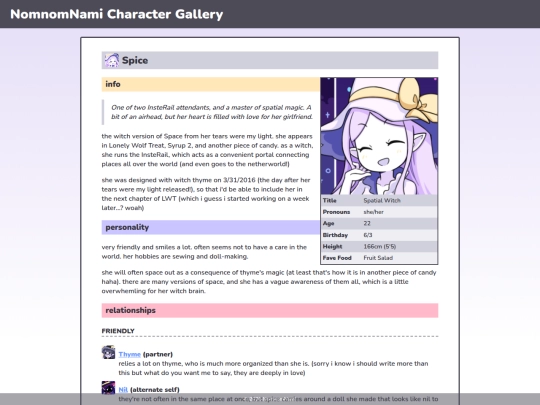Click the 'FRIENDLY' subsection label
540x405 pixels.
pos(118,331)
